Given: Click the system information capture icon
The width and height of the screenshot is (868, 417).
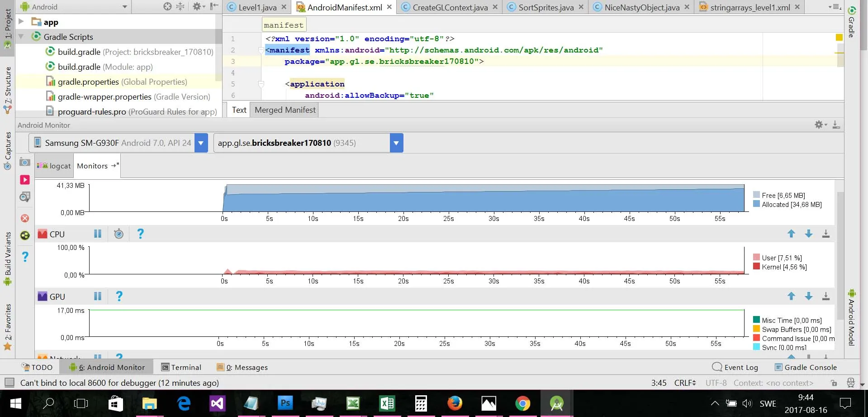Looking at the screenshot, I should pyautogui.click(x=25, y=197).
